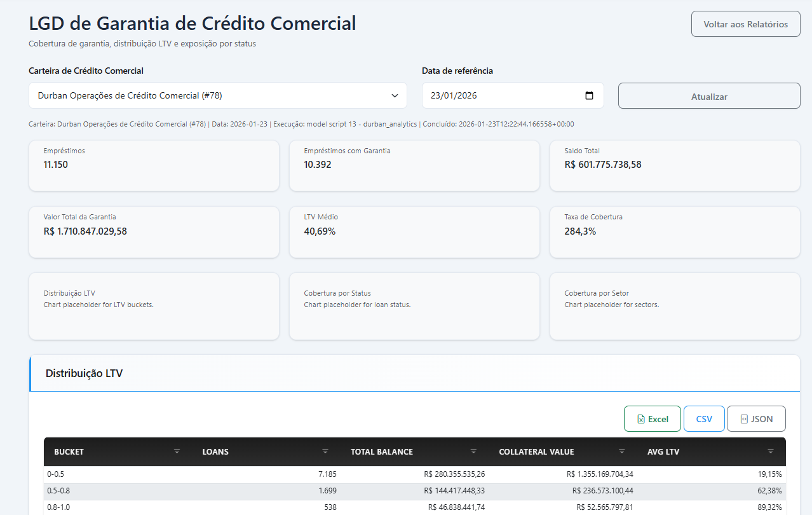The width and height of the screenshot is (812, 515).
Task: Open filter menu for TOTAL BALANCE column
Action: click(x=473, y=451)
